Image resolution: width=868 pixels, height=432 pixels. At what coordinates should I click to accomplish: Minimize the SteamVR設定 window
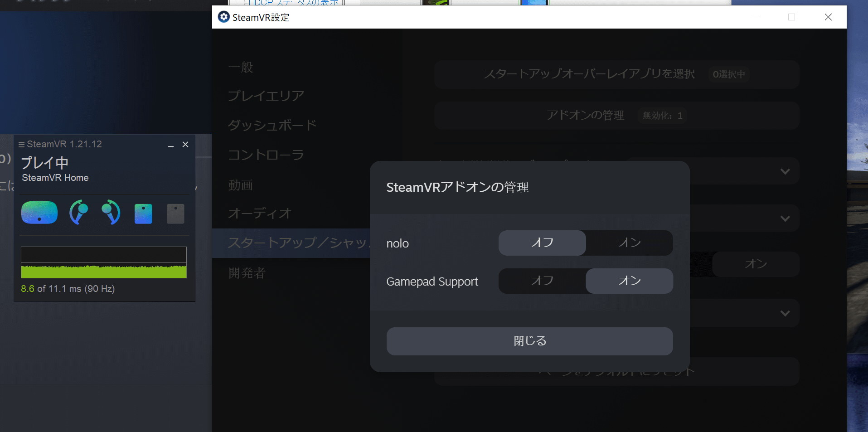pos(755,17)
